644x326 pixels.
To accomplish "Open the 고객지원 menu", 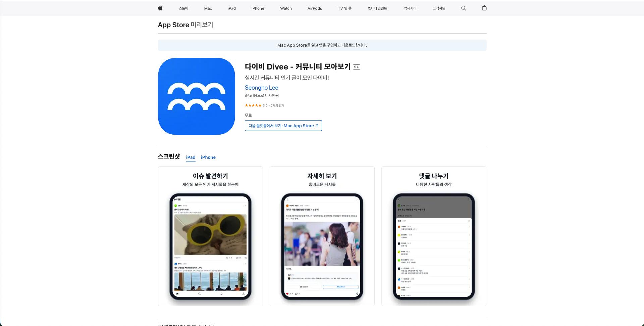I will [x=439, y=8].
